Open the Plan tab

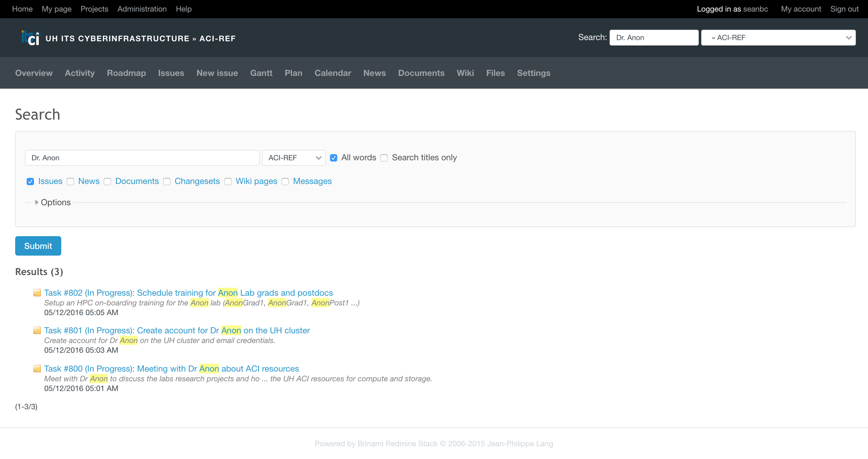pos(294,73)
